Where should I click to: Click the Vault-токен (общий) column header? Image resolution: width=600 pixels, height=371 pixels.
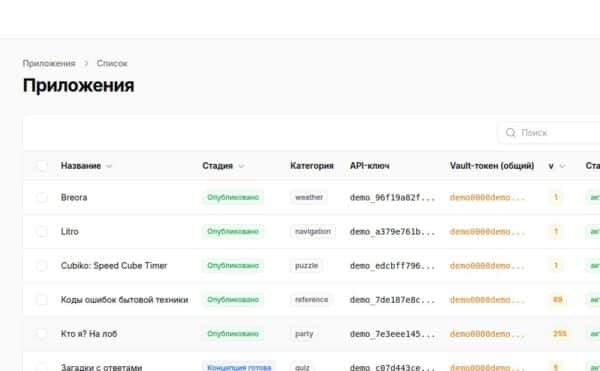pos(492,166)
